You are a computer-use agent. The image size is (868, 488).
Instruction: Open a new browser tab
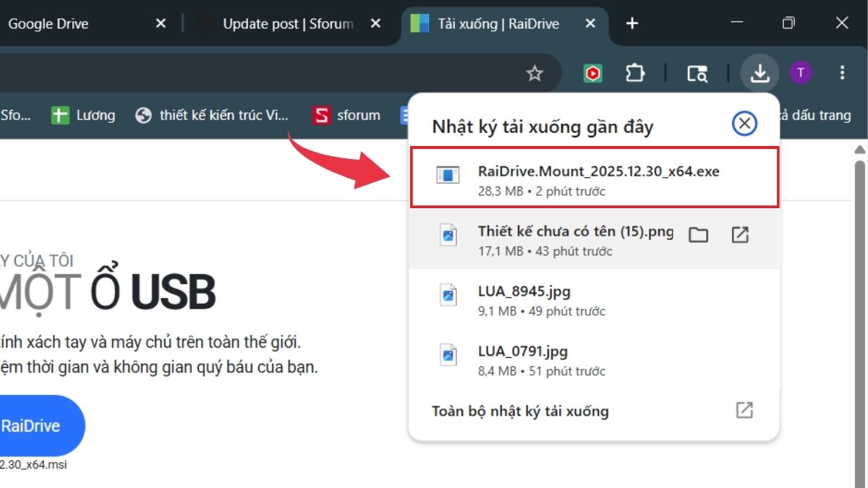pos(632,24)
